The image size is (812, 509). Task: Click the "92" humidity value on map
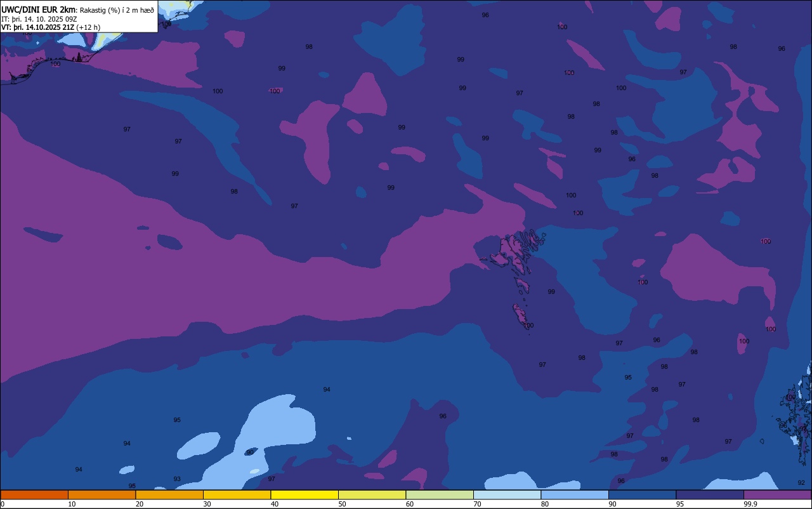pos(801,483)
